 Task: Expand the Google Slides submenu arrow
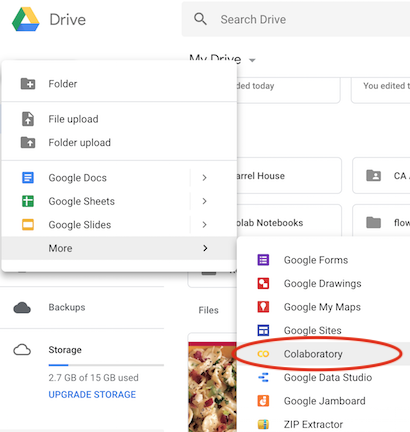pyautogui.click(x=205, y=225)
